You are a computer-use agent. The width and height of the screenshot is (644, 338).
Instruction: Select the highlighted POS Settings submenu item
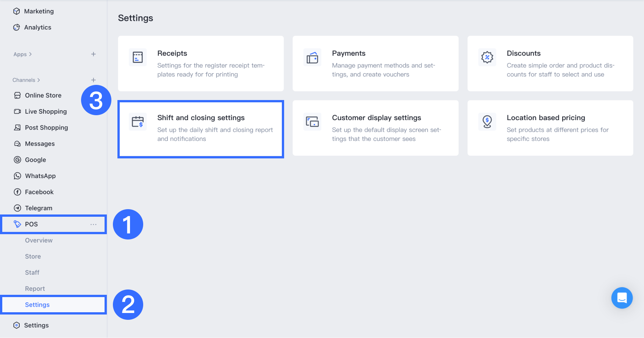pyautogui.click(x=37, y=305)
